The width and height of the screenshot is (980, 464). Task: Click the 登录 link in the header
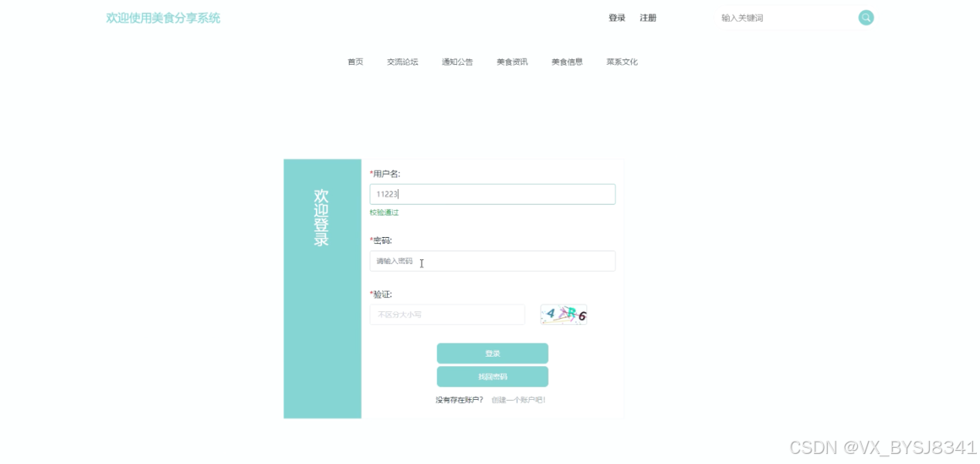click(x=617, y=18)
